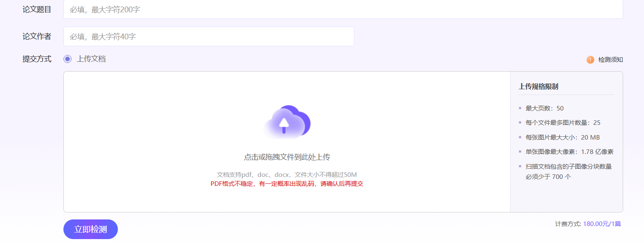Click the orange 检测须知 exclamation icon
Viewport: 644px width, 244px height.
[590, 60]
